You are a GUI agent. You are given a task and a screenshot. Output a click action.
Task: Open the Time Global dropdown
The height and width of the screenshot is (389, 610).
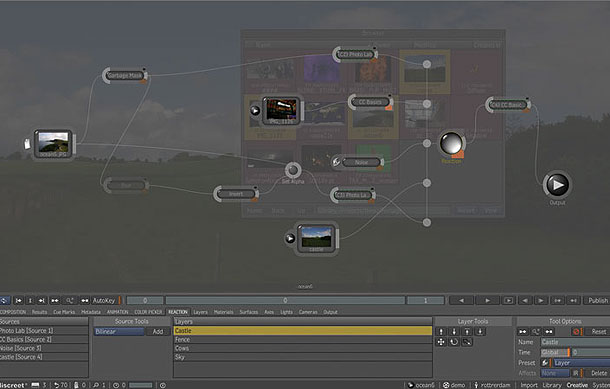click(554, 352)
